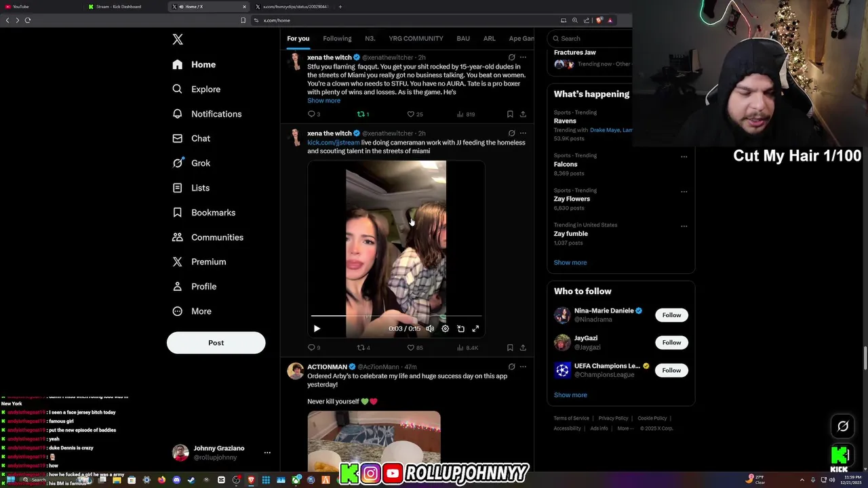Open the Windows Start menu
The height and width of the screenshot is (488, 868).
(x=11, y=480)
